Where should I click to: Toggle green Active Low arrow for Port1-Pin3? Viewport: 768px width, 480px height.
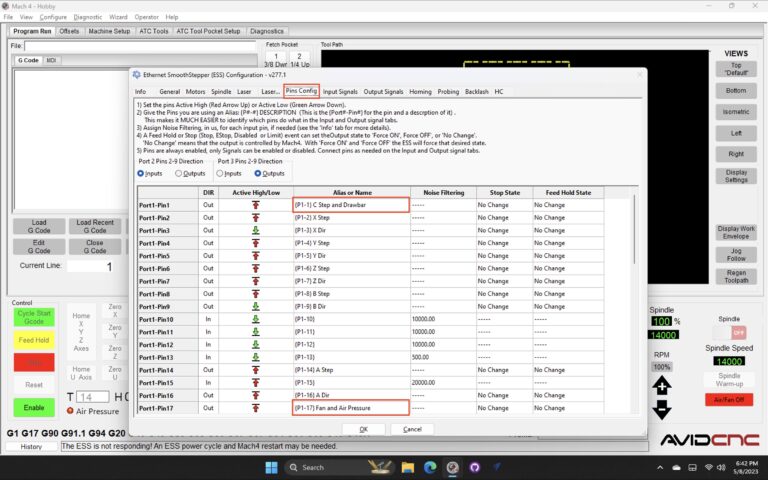[x=256, y=230]
